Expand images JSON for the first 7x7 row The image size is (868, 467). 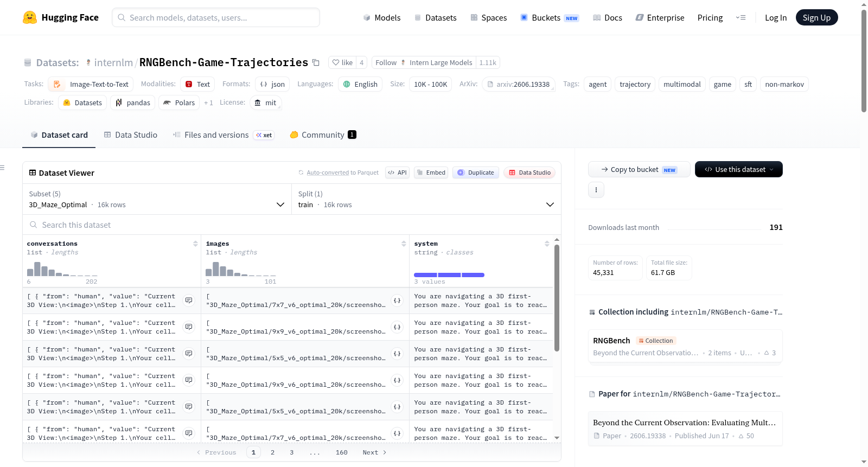point(397,300)
